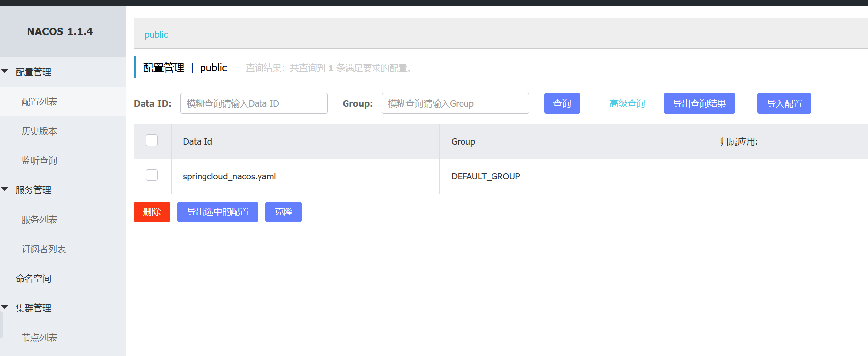This screenshot has width=868, height=356.
Task: Toggle the select-all header checkbox
Action: [x=152, y=140]
